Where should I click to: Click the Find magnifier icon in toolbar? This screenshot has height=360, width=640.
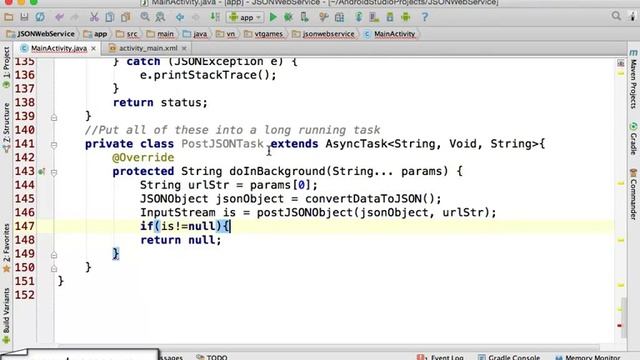coord(145,17)
